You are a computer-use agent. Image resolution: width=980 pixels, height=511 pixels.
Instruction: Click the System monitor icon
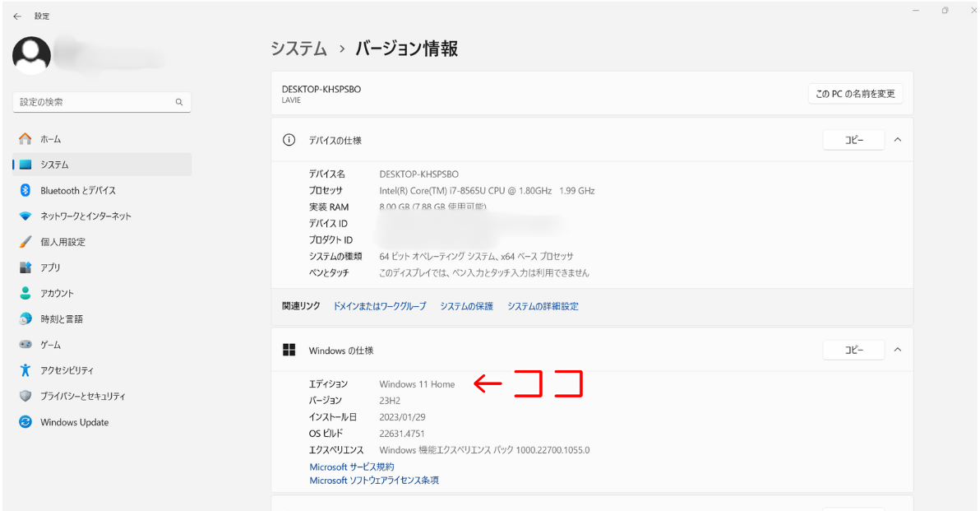pyautogui.click(x=25, y=165)
